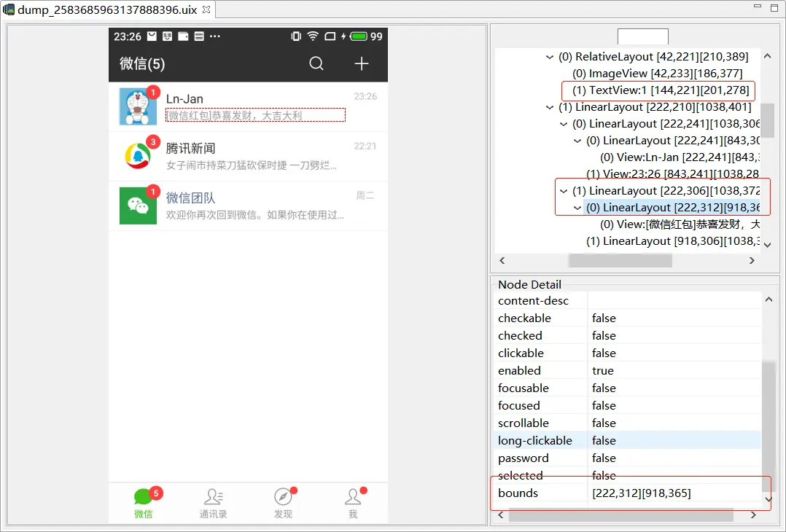Click Node Detail horizontal scroll right arrow
Viewport: 786px width, 532px height.
click(753, 515)
